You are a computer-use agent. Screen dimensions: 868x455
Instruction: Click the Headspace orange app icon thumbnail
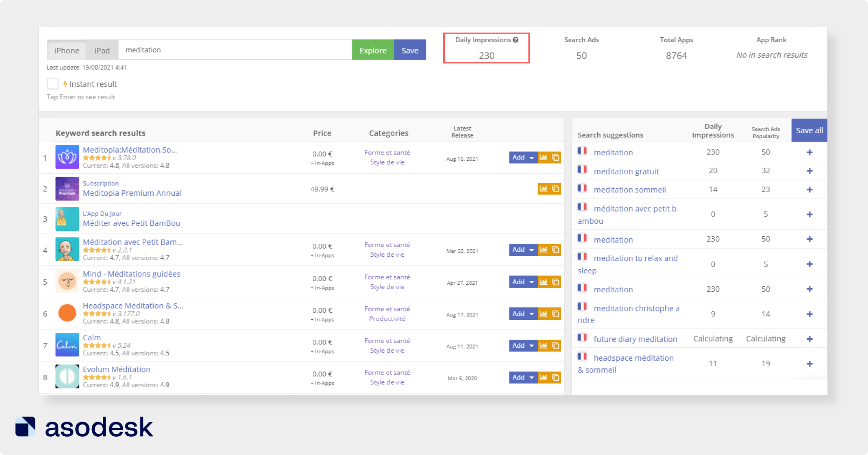(x=67, y=313)
